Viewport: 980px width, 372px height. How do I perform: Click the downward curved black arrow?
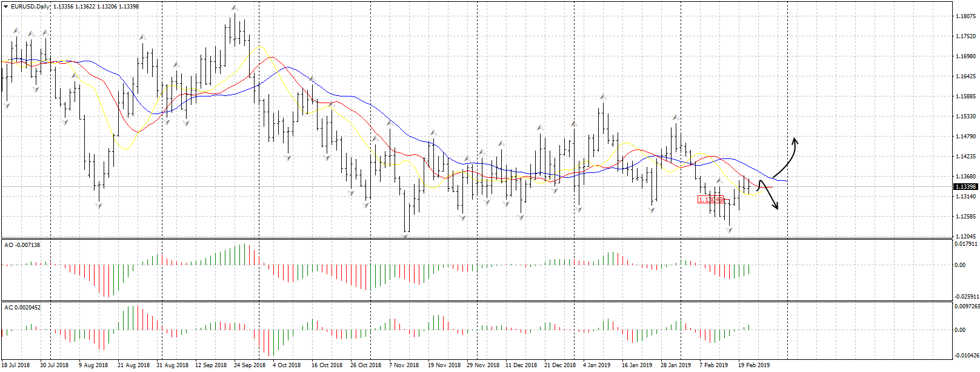point(768,195)
